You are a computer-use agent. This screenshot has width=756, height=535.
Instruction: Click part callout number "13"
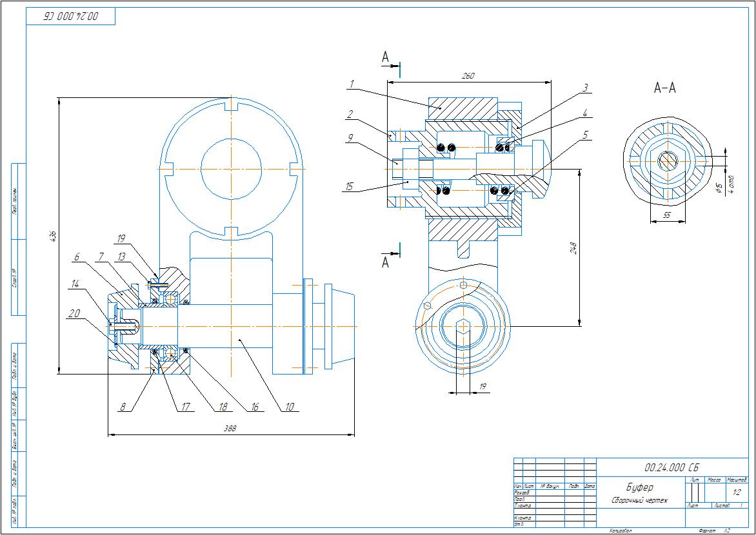[x=121, y=257]
